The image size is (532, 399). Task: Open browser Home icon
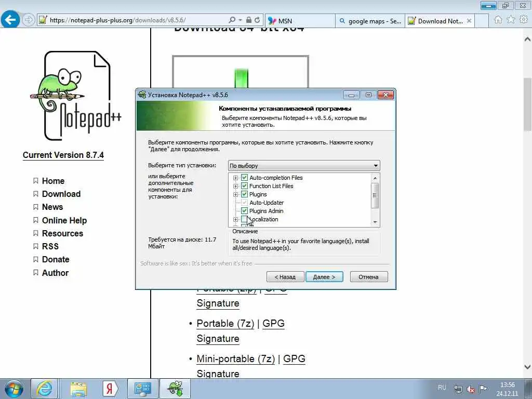coord(498,20)
